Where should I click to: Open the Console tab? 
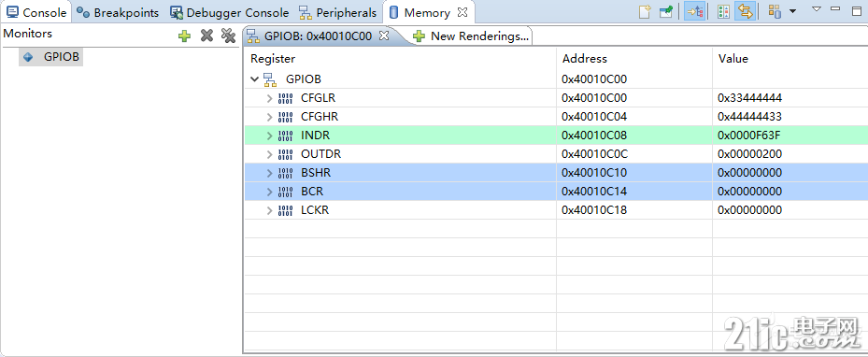coord(36,12)
